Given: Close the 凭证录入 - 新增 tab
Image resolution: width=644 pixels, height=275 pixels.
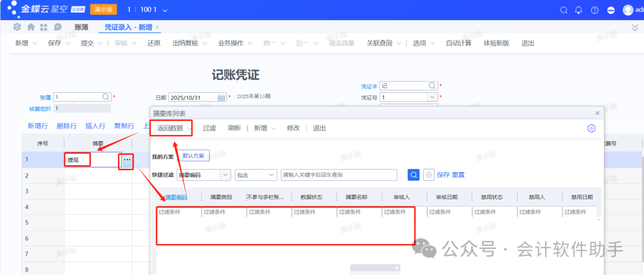Looking at the screenshot, I should pyautogui.click(x=157, y=27).
